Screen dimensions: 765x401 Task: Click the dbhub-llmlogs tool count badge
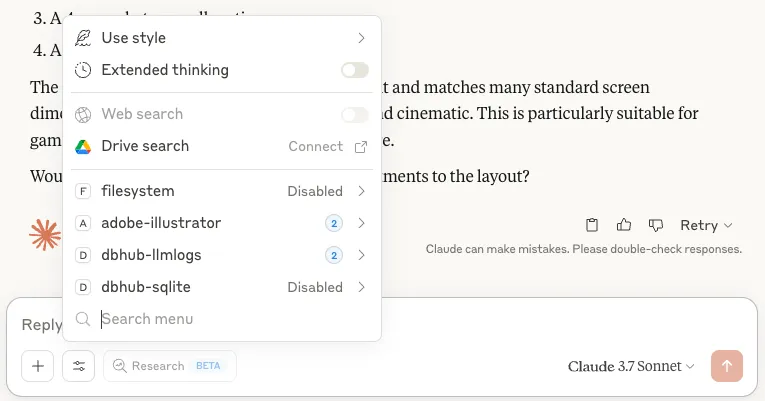pos(334,255)
